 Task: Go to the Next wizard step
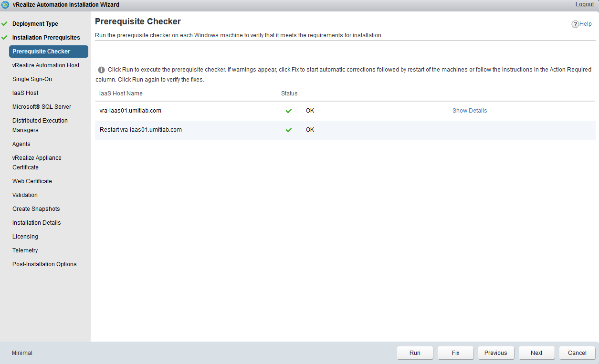click(x=536, y=353)
